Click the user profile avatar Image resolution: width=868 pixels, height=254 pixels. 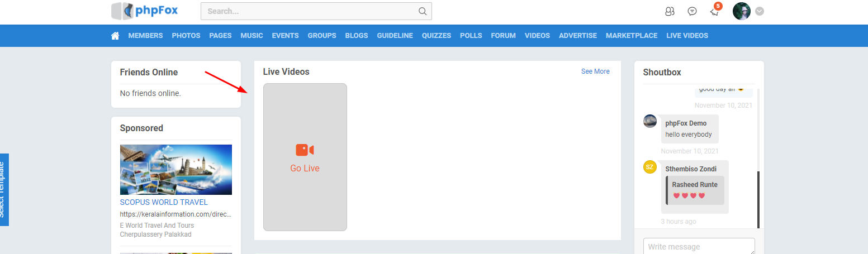tap(741, 11)
